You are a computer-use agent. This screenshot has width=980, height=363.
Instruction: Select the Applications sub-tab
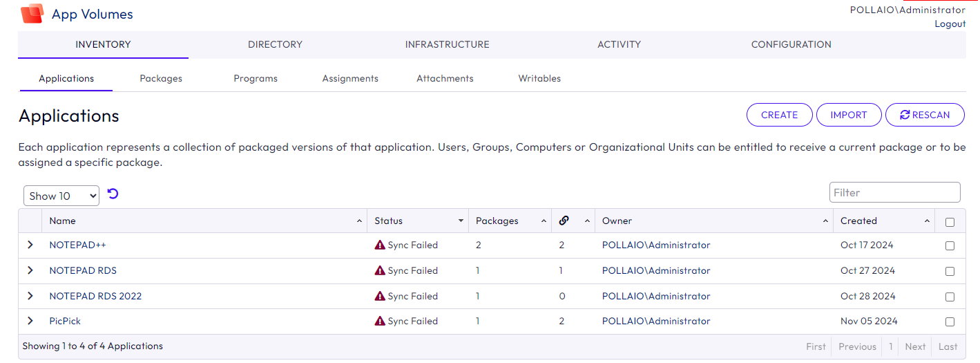tap(66, 78)
